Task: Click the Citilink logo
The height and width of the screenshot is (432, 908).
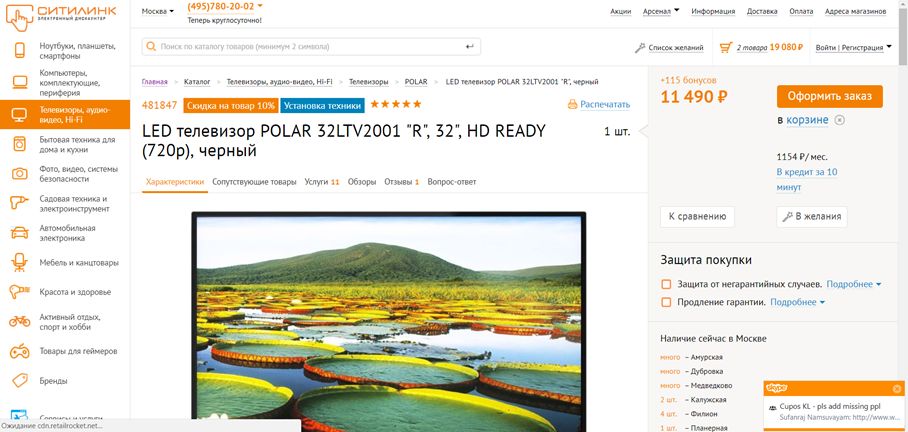Action: coord(61,17)
